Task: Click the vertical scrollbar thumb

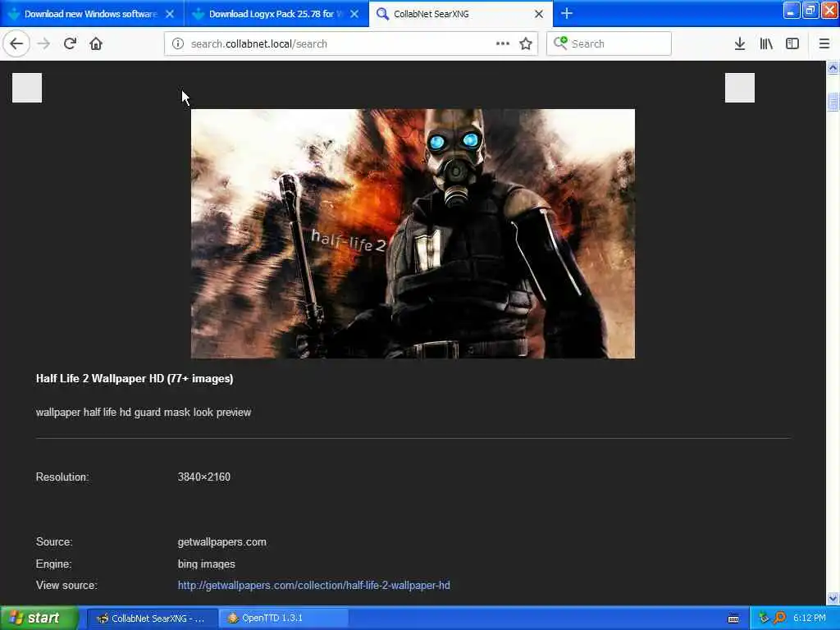Action: pyautogui.click(x=833, y=101)
